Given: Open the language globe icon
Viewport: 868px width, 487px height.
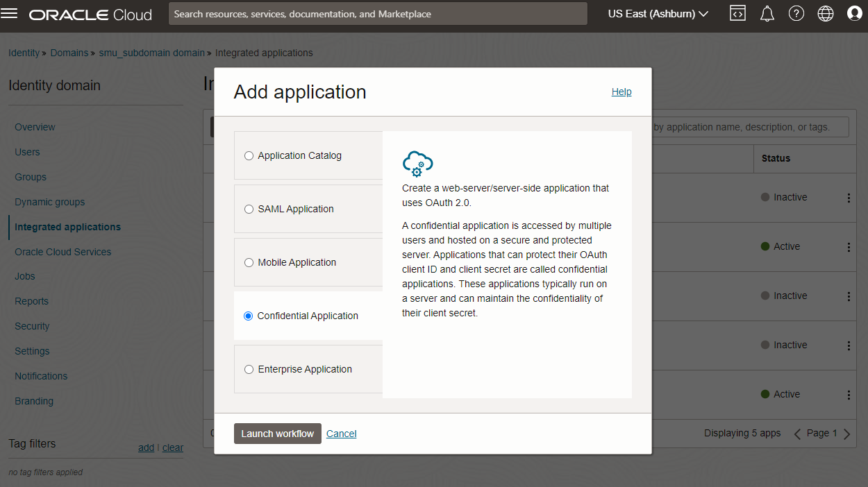Looking at the screenshot, I should pyautogui.click(x=826, y=14).
